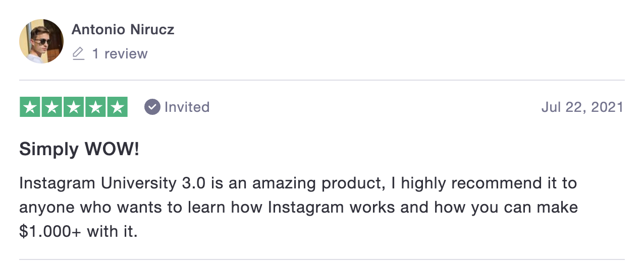Image resolution: width=644 pixels, height=264 pixels.
Task: Click the review text mentioning Instagram University 3.0
Action: coord(298,207)
